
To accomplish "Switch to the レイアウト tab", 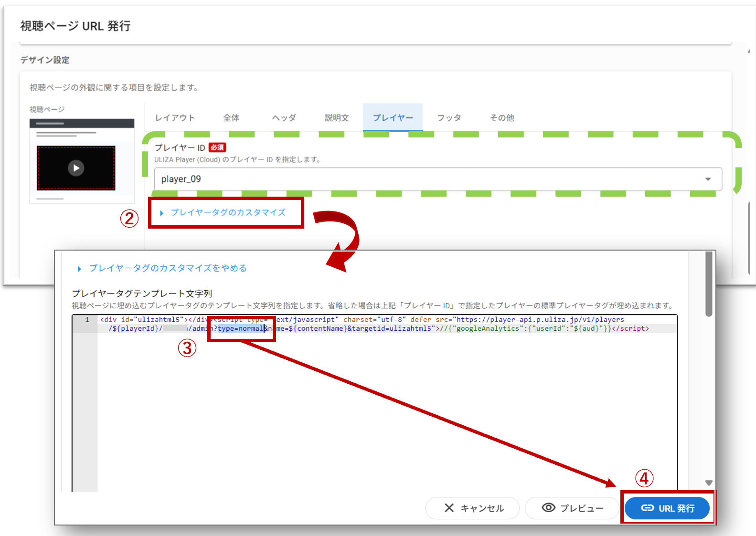I will 175,118.
